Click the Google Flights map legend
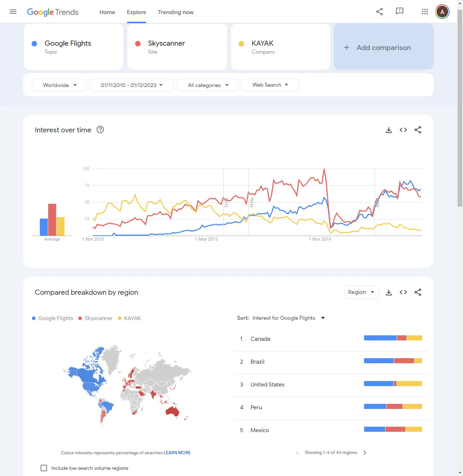The width and height of the screenshot is (463, 476). (53, 318)
